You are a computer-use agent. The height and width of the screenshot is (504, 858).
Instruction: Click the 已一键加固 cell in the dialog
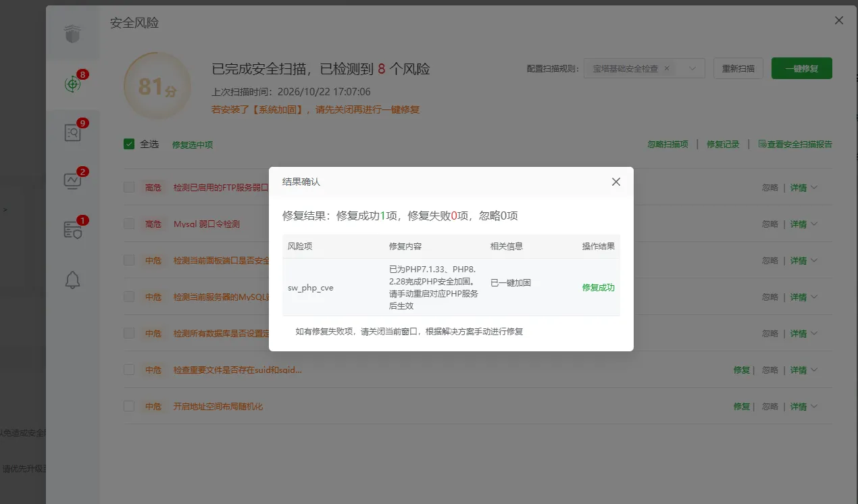click(511, 283)
